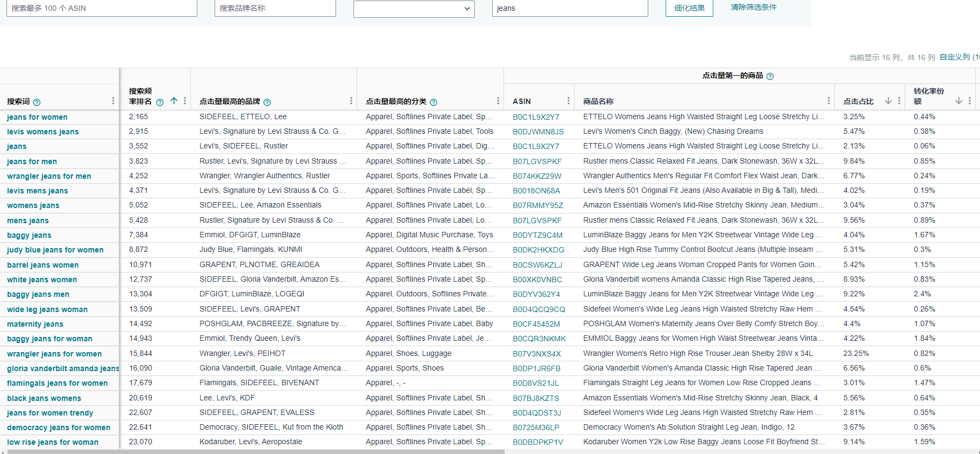The height and width of the screenshot is (454, 980).
Task: Open column menu for 转化率份额 column
Action: coord(970,101)
